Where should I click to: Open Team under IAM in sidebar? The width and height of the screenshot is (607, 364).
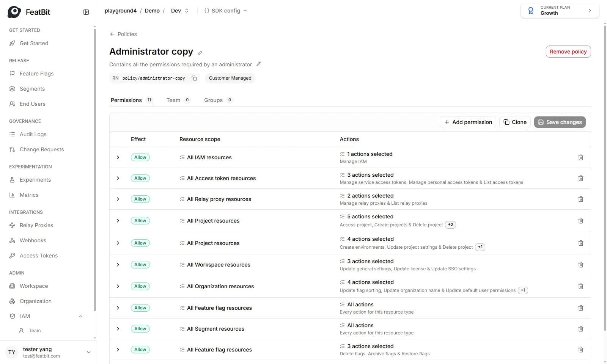pos(35,331)
